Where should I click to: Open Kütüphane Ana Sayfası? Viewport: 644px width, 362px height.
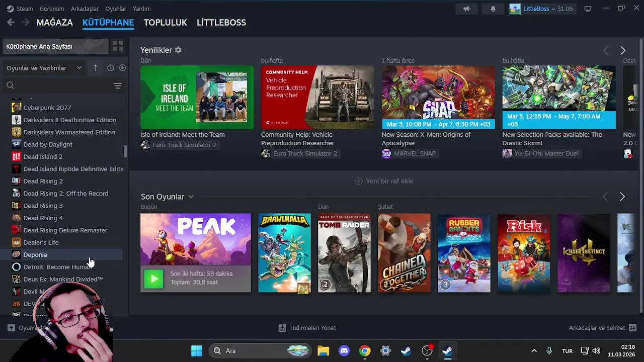(54, 46)
